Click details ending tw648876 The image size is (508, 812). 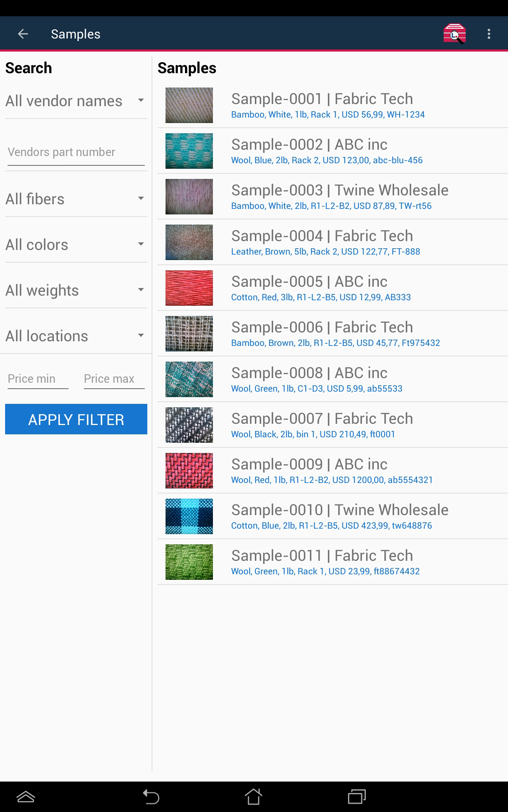(x=331, y=526)
